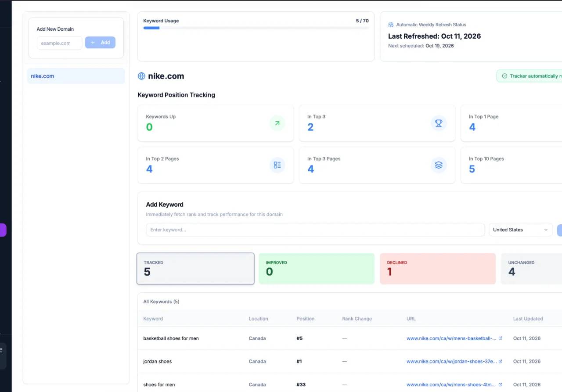Select the Declined filter card
This screenshot has width=562, height=392.
pos(438,269)
